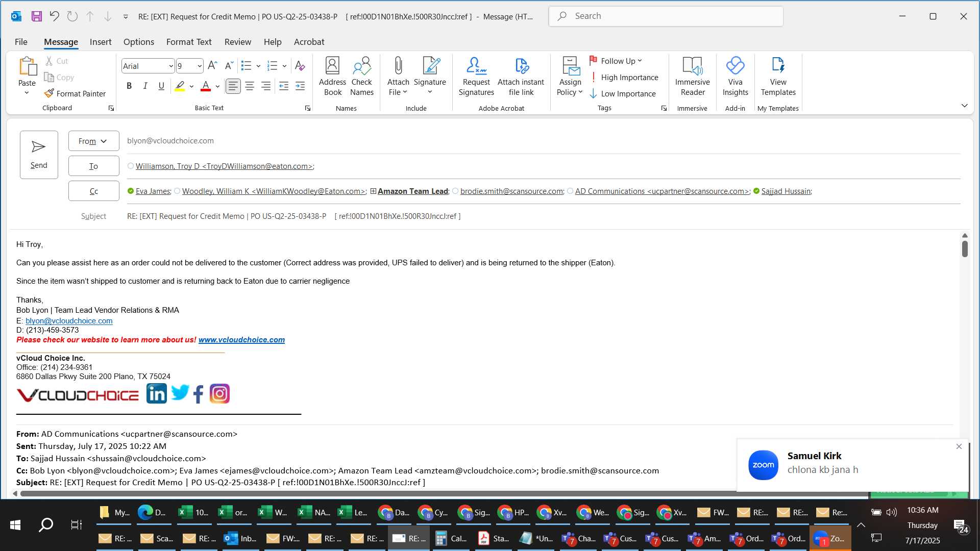This screenshot has height=551, width=980.
Task: Open the blyon@vcloudchoice.com email link
Action: [69, 321]
